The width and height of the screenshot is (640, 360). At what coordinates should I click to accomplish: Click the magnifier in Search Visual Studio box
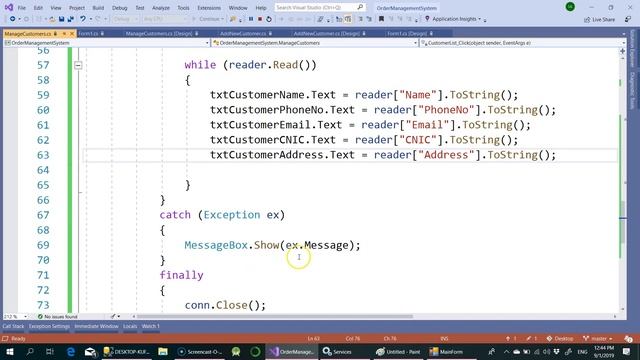[360, 7]
